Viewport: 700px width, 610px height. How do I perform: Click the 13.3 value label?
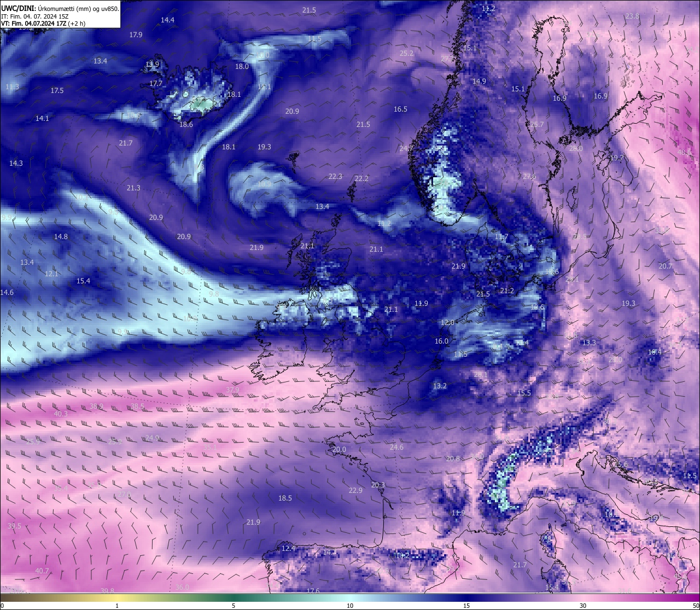pyautogui.click(x=589, y=343)
